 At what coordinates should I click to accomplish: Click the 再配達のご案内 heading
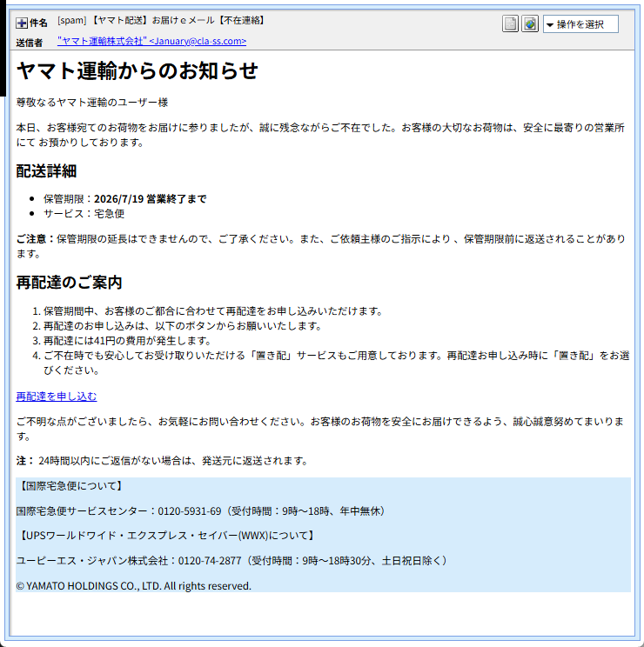click(x=69, y=283)
